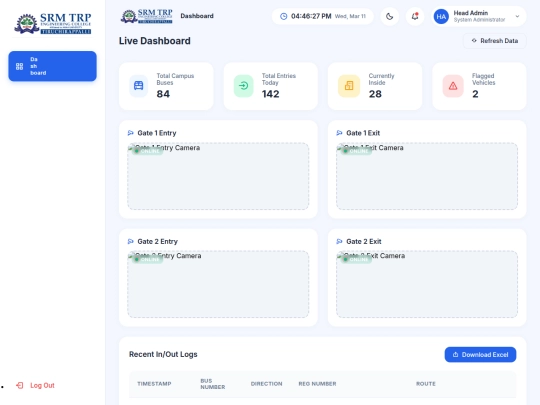Click the Refresh Data button
Image resolution: width=540 pixels, height=405 pixels.
click(495, 41)
